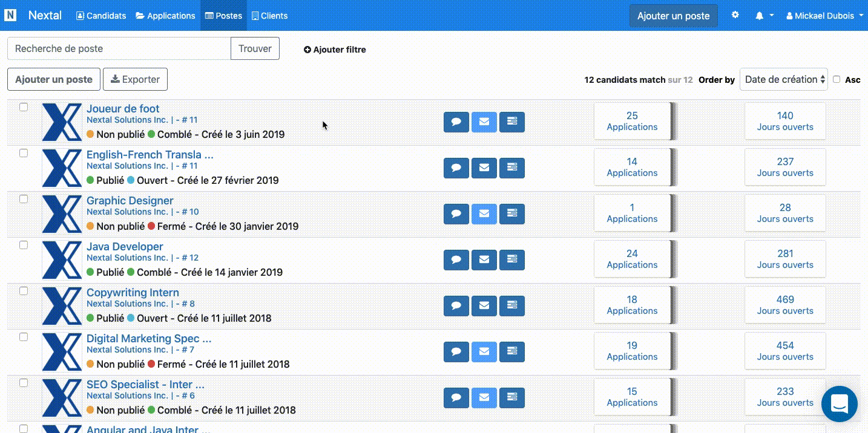
Task: Open the Java Developer job link
Action: (125, 247)
